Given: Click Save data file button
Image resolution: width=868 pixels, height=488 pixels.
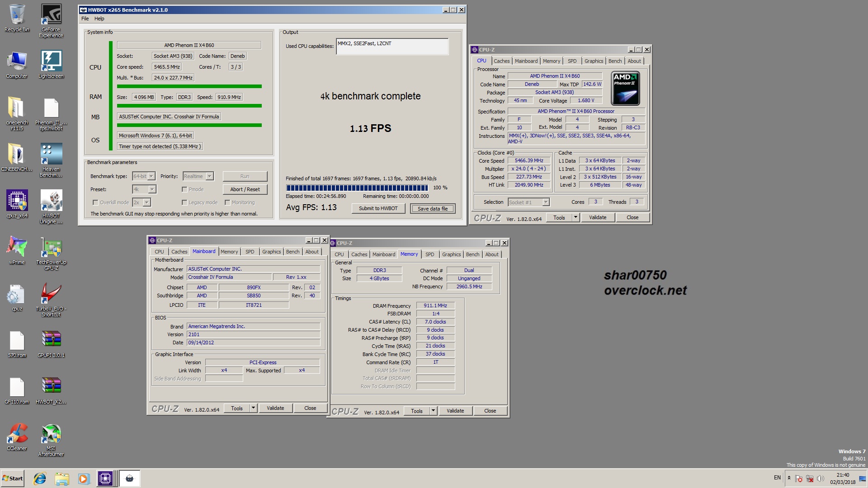Looking at the screenshot, I should point(433,208).
